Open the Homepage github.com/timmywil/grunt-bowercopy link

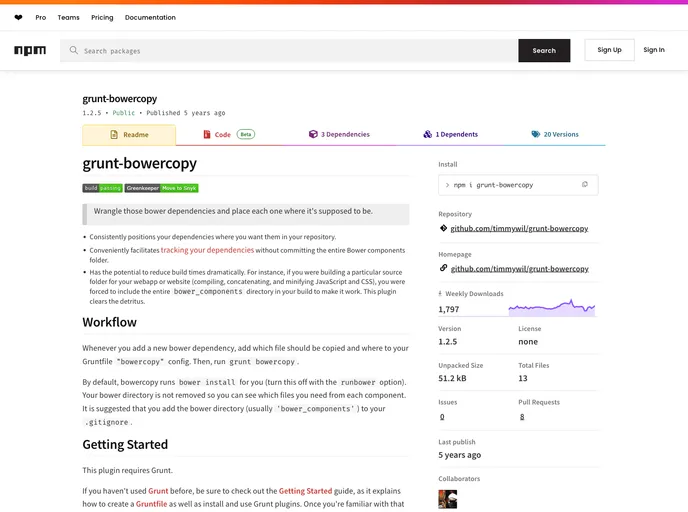(x=520, y=269)
